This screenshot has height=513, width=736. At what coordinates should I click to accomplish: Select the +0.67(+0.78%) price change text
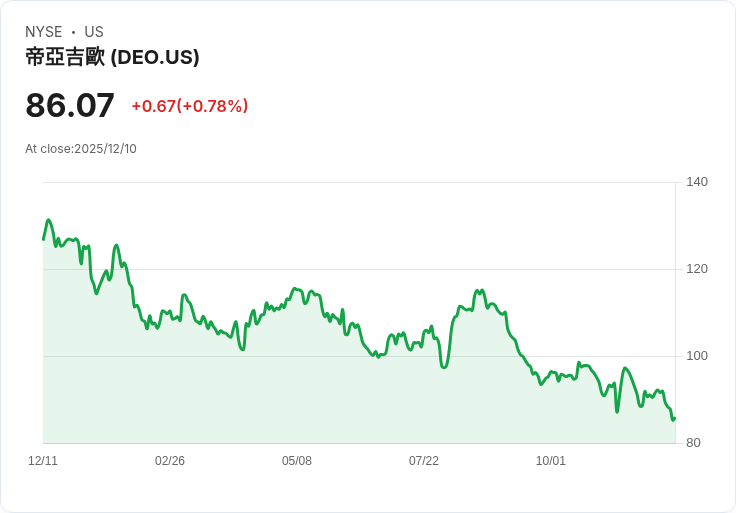tap(190, 106)
